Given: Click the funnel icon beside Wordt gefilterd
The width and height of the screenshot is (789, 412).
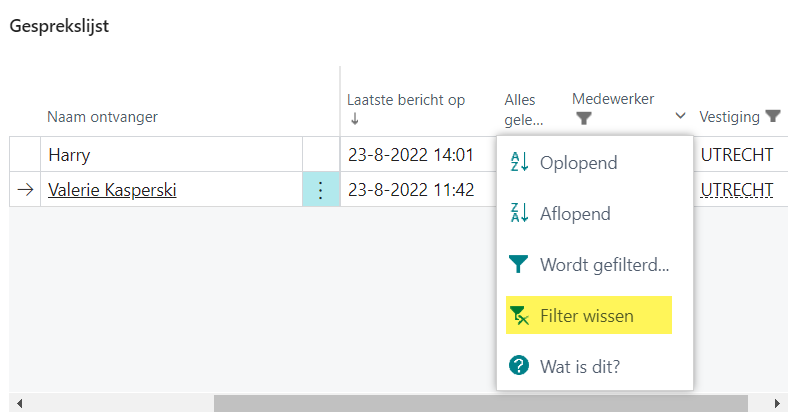Looking at the screenshot, I should point(518,265).
